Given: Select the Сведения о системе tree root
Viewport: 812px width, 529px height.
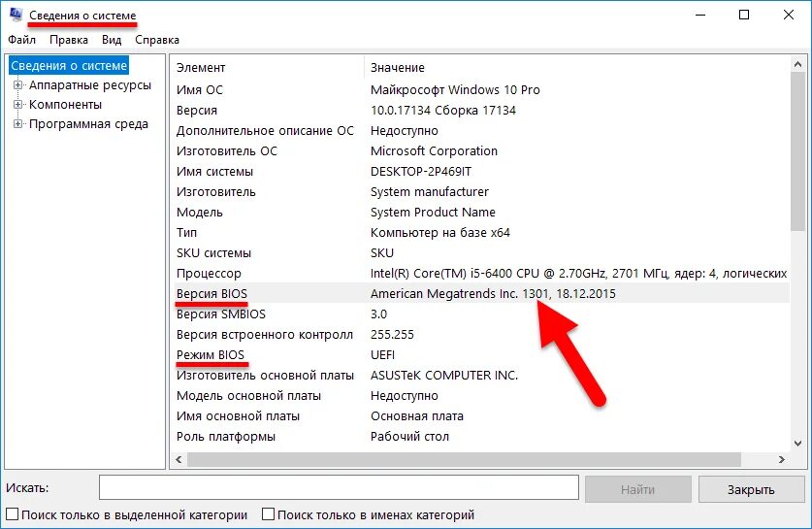Looking at the screenshot, I should pos(69,66).
